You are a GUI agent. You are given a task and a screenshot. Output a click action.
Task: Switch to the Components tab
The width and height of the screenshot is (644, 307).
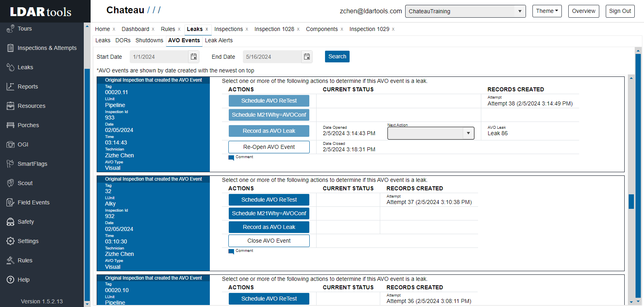322,29
